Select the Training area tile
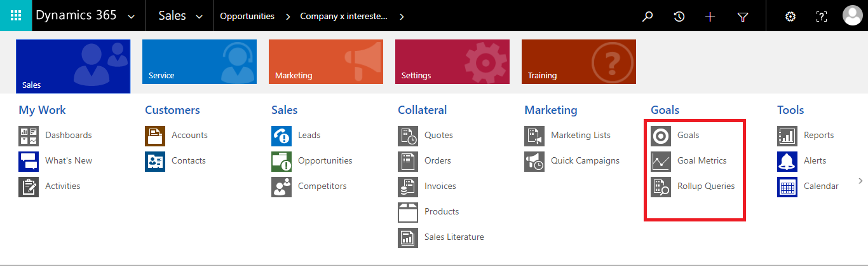The height and width of the screenshot is (266, 868). pyautogui.click(x=579, y=62)
